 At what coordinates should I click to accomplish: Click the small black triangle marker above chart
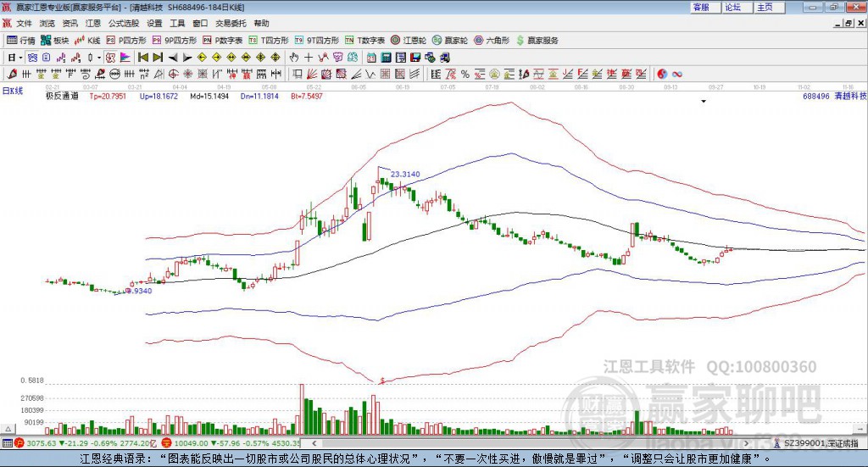tap(704, 101)
